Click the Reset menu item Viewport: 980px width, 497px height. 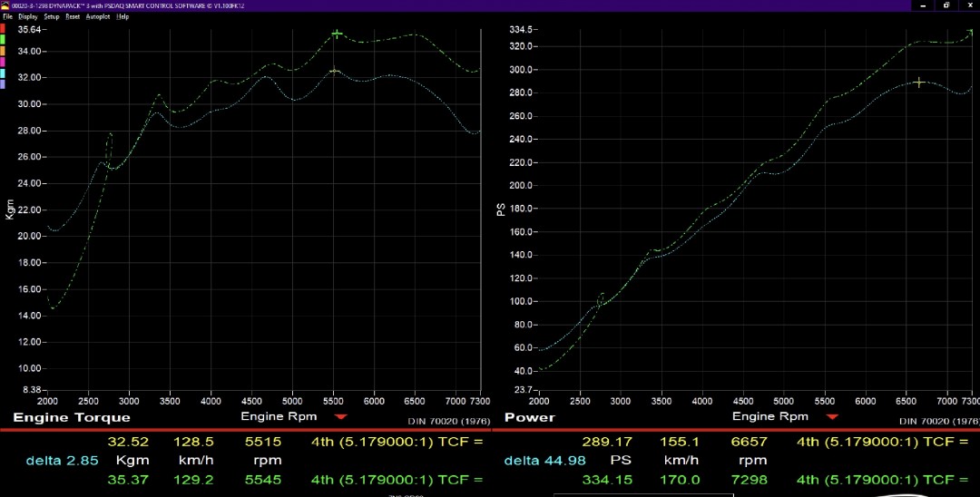pos(73,16)
